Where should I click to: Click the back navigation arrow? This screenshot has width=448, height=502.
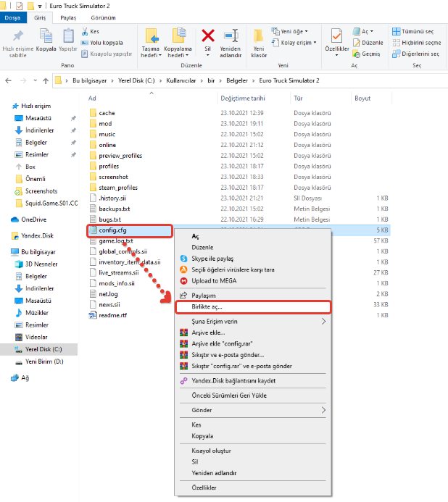click(8, 80)
